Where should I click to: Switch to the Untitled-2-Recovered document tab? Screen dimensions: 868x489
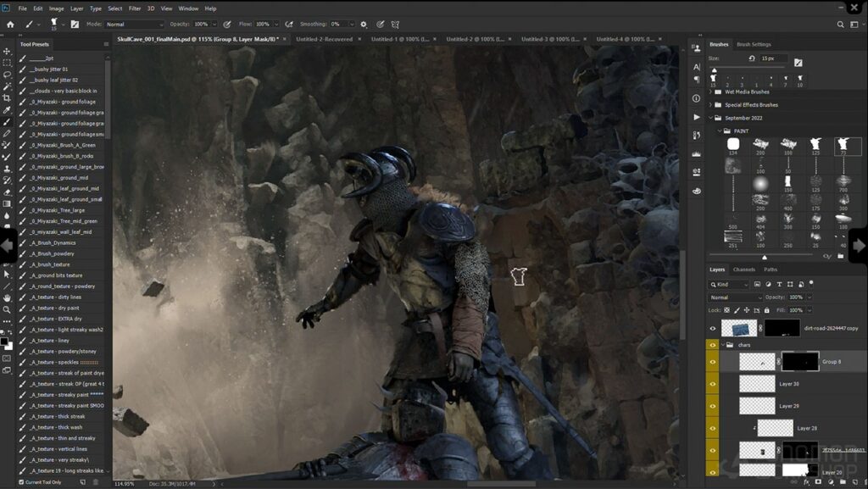pyautogui.click(x=325, y=39)
